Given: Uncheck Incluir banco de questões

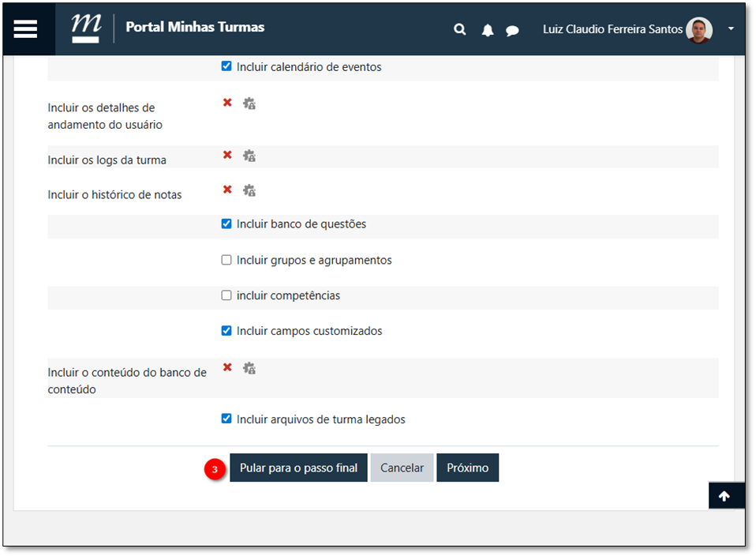Looking at the screenshot, I should click(x=226, y=224).
